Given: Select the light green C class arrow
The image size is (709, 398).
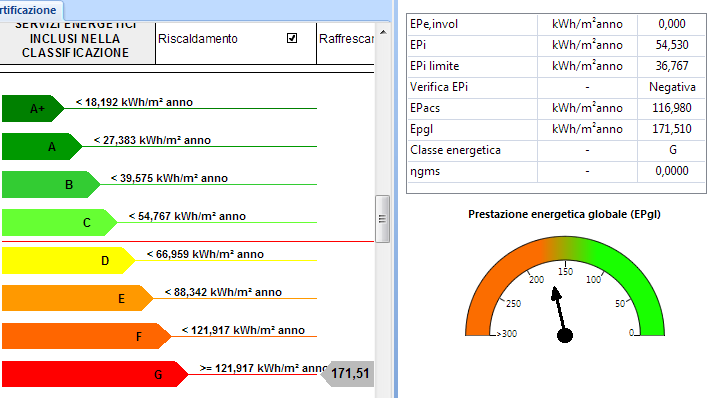Looking at the screenshot, I should click(x=60, y=223).
